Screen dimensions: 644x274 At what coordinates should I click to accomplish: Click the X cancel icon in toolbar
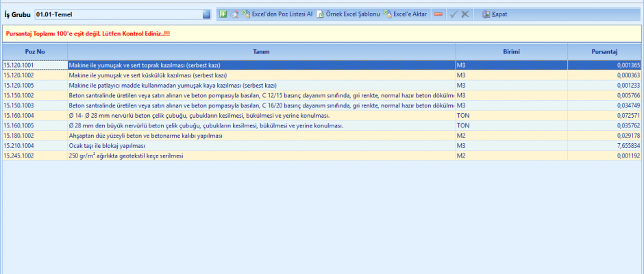tap(465, 14)
